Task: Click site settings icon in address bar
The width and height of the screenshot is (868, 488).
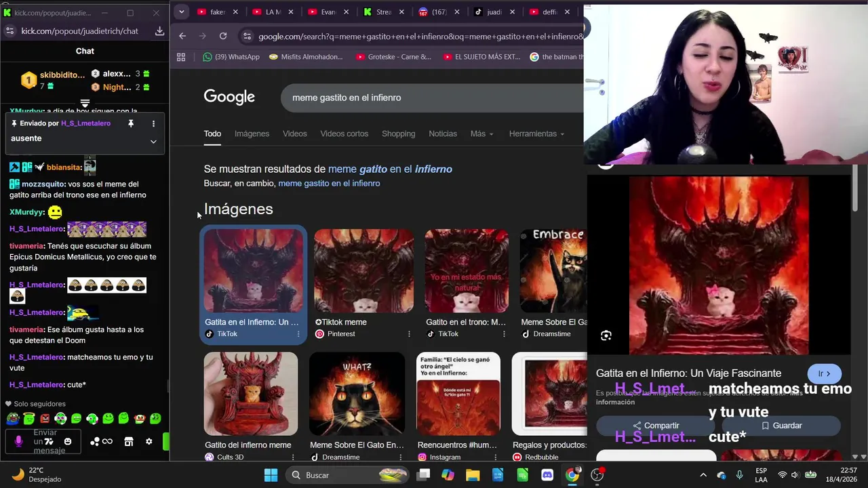Action: pos(247,37)
